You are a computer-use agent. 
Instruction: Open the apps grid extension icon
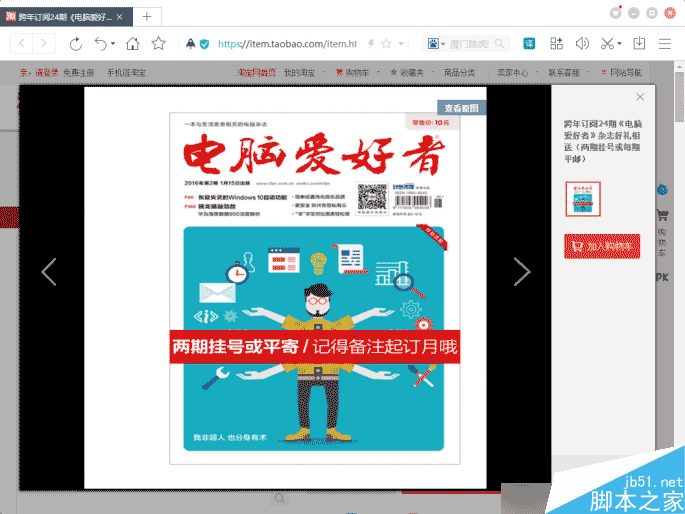click(556, 43)
